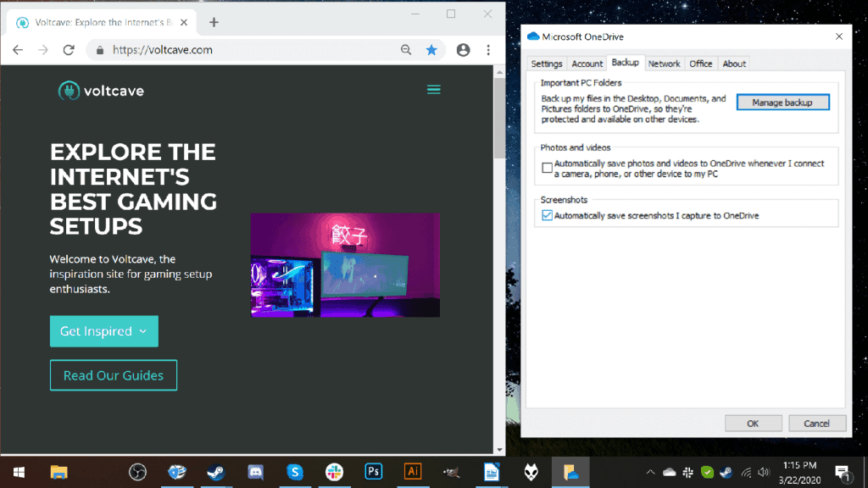
Task: Open the volume speaker tray icon
Action: [x=764, y=472]
